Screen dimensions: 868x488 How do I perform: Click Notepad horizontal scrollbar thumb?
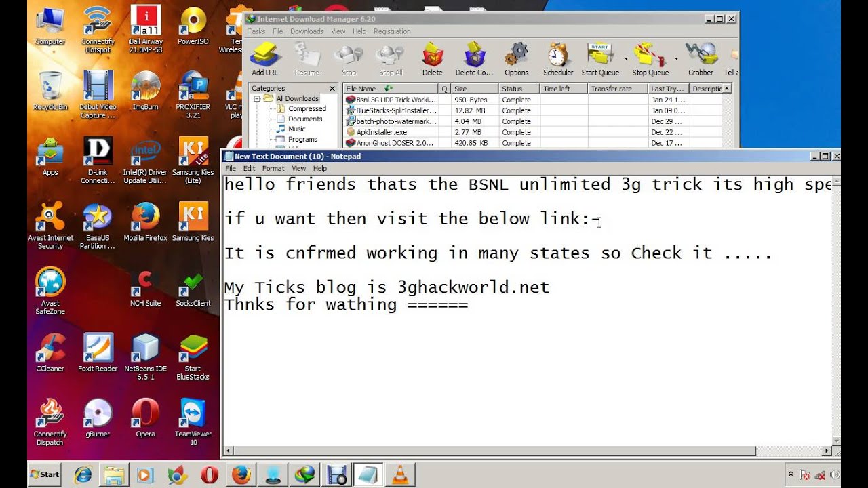click(x=495, y=451)
